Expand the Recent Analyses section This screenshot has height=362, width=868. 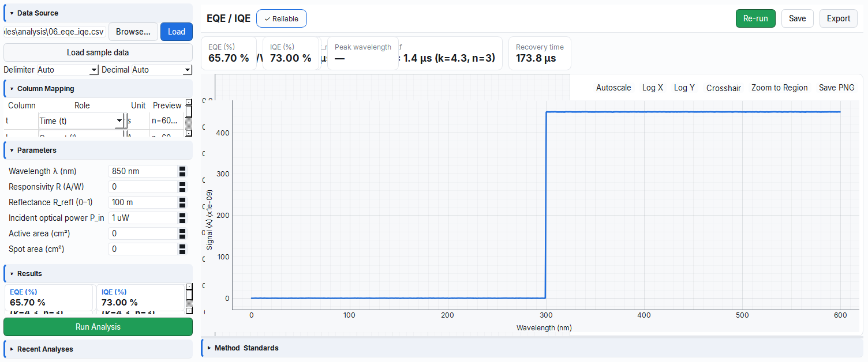[x=98, y=349]
